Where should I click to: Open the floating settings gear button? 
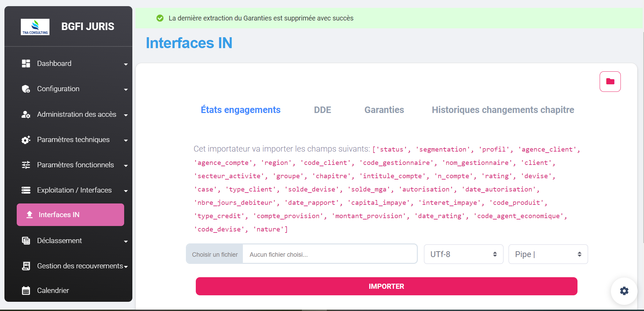[x=624, y=291]
